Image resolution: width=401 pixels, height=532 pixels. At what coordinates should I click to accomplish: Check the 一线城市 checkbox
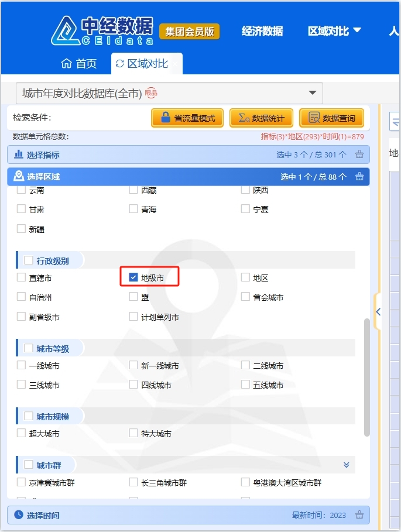pos(22,365)
